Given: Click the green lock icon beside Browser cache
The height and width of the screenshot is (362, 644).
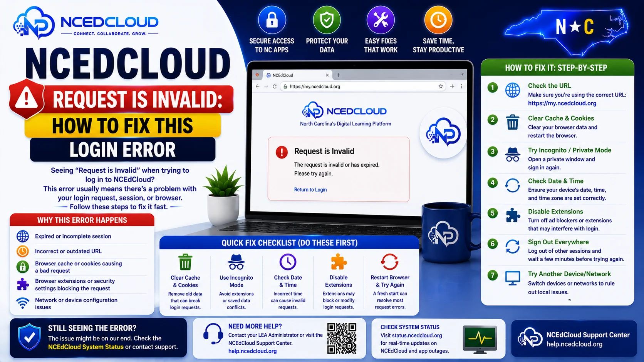Looking at the screenshot, I should point(23,267).
